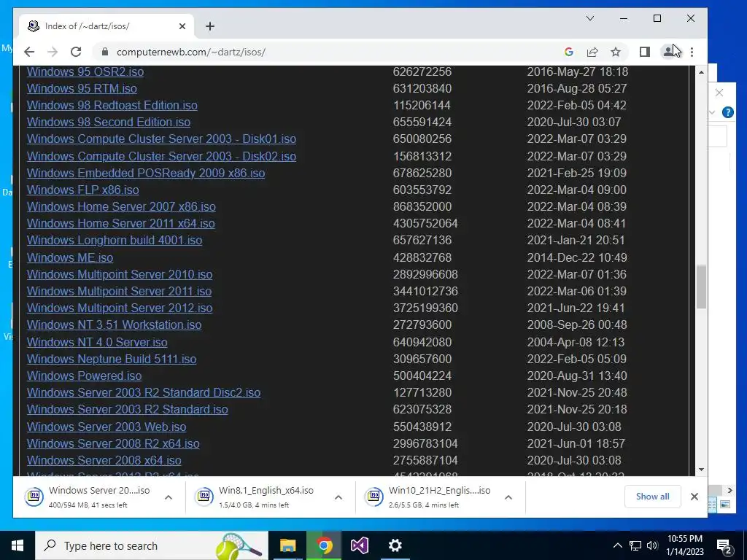
Task: Open the Chrome profile avatar
Action: click(668, 52)
